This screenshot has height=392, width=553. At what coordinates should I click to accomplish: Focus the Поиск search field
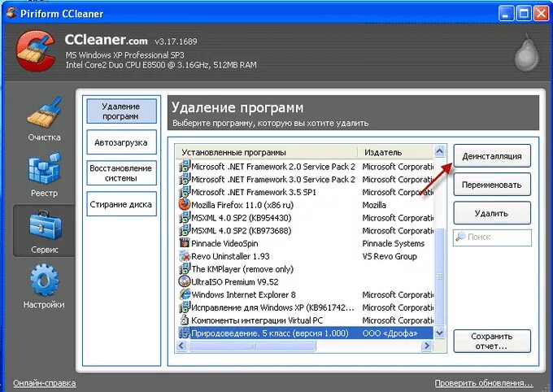492,237
